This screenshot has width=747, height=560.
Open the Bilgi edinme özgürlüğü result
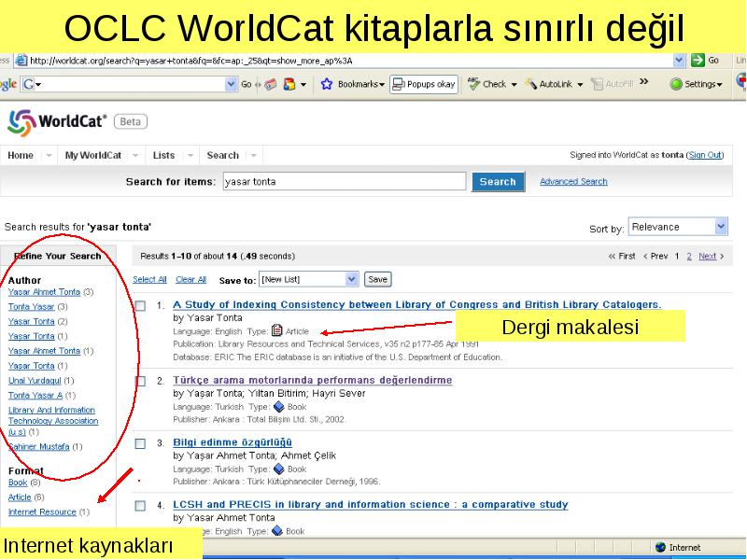point(233,442)
